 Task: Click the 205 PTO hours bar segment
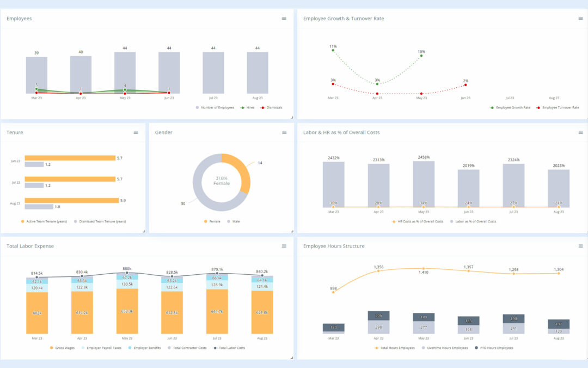(378, 316)
